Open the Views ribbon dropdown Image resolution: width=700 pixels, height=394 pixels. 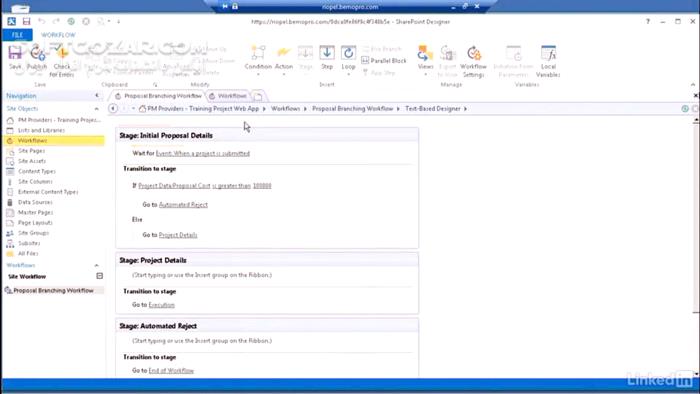pyautogui.click(x=425, y=59)
